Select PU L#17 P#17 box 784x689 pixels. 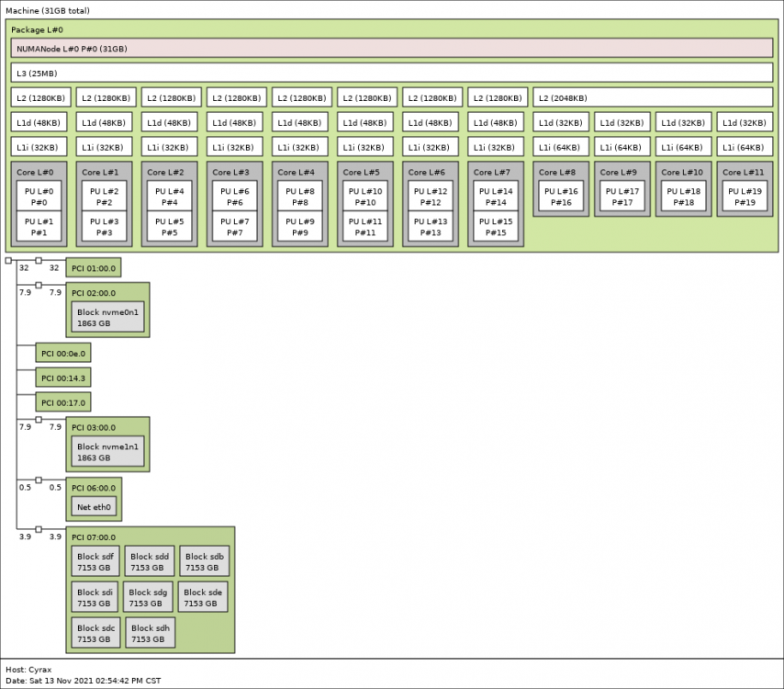pyautogui.click(x=622, y=197)
